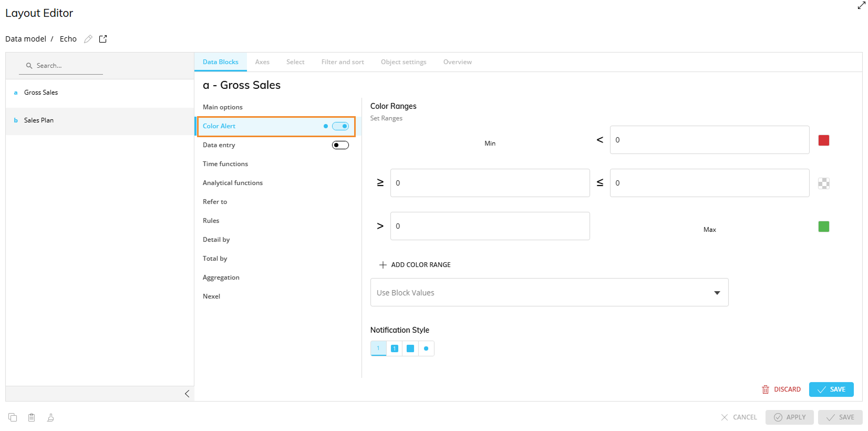This screenshot has width=868, height=431.
Task: Click the pencil edit icon next to Echo
Action: point(88,39)
